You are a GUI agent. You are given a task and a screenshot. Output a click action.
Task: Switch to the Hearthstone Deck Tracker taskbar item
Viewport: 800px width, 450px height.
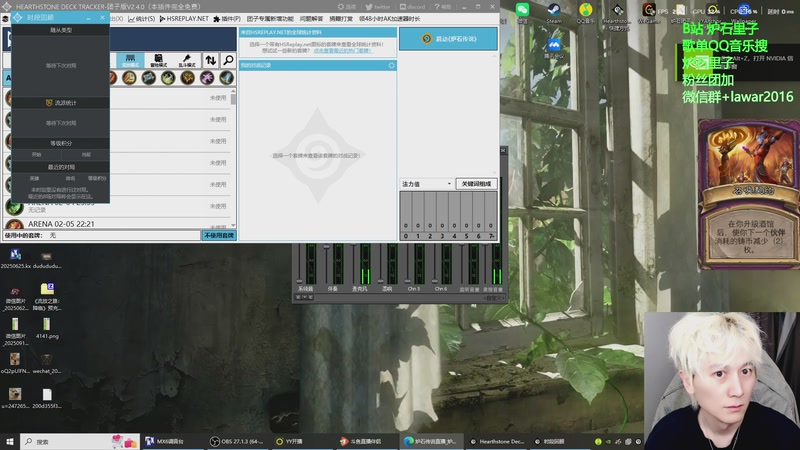coord(497,441)
